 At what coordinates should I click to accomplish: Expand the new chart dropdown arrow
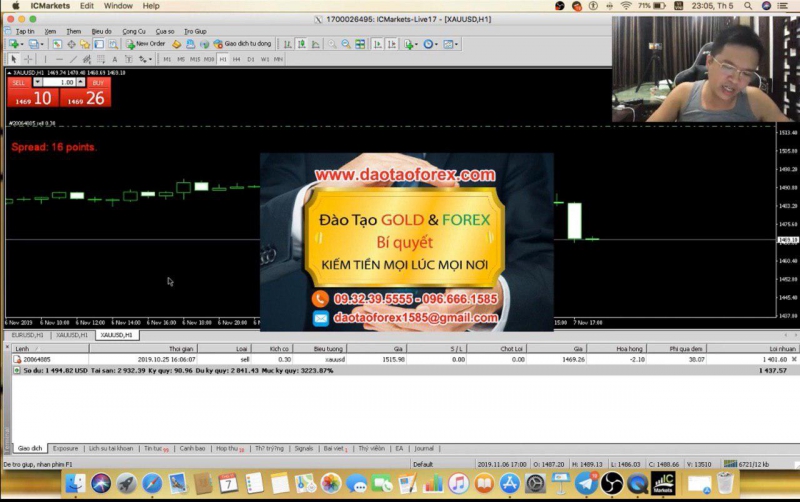22,44
